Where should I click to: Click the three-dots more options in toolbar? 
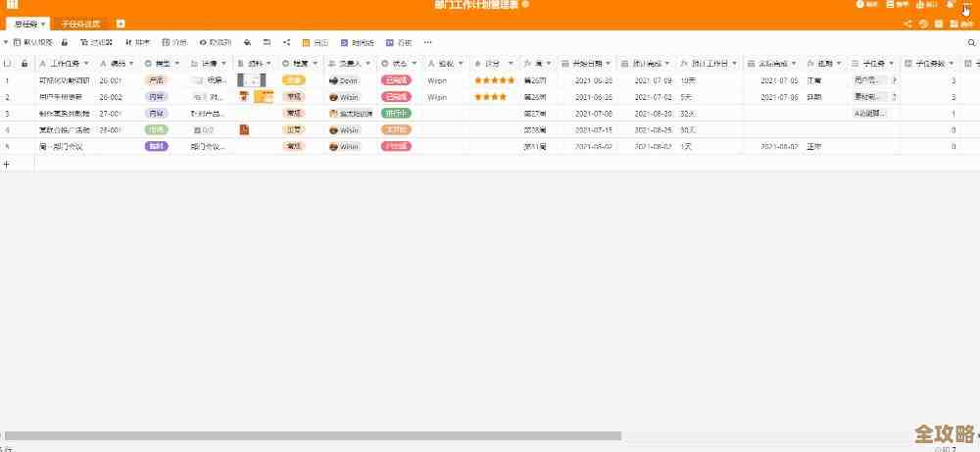click(x=427, y=42)
